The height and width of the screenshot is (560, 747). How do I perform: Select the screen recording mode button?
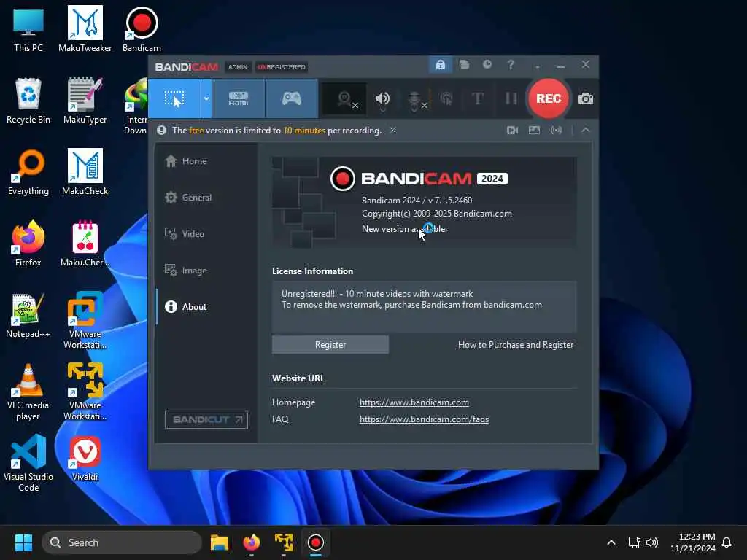[x=174, y=98]
